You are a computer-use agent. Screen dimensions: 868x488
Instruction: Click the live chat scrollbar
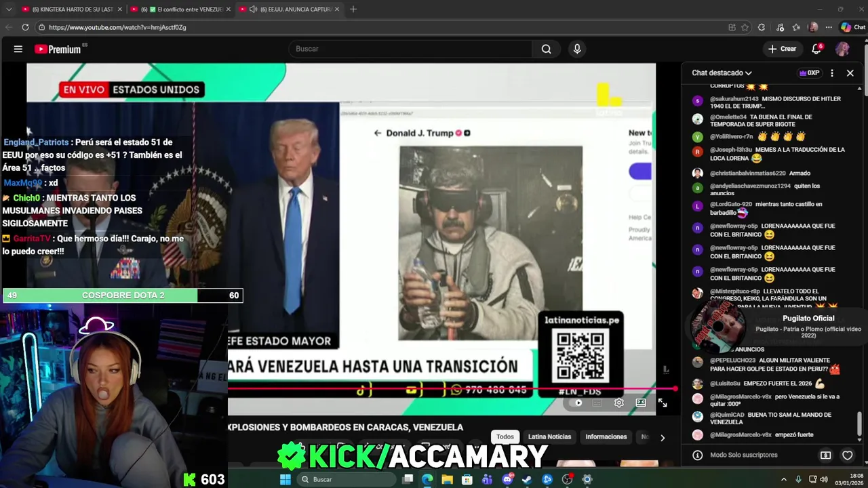[861, 424]
